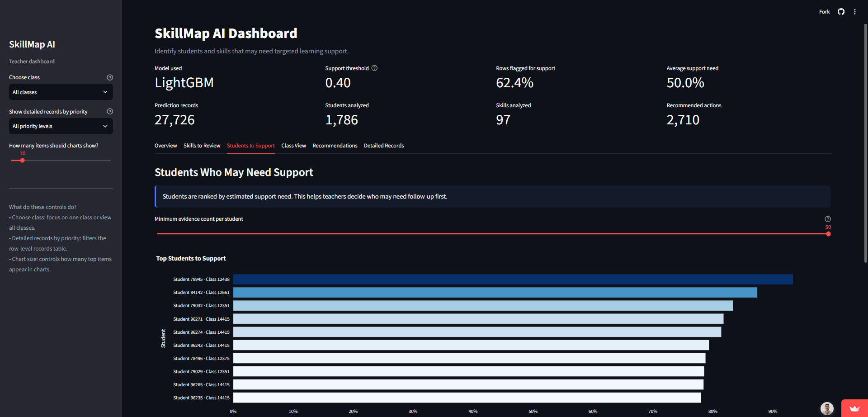The width and height of the screenshot is (868, 417).
Task: Expand the All classes dropdown
Action: click(x=61, y=92)
